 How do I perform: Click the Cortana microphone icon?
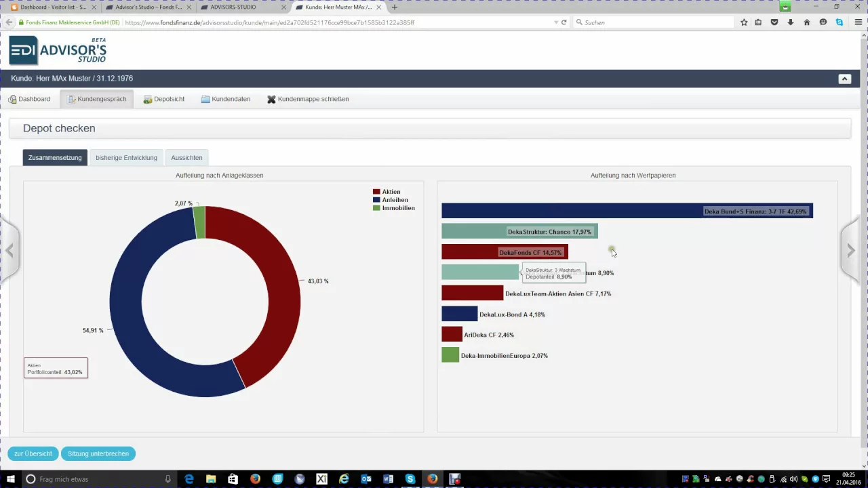pos(167,479)
